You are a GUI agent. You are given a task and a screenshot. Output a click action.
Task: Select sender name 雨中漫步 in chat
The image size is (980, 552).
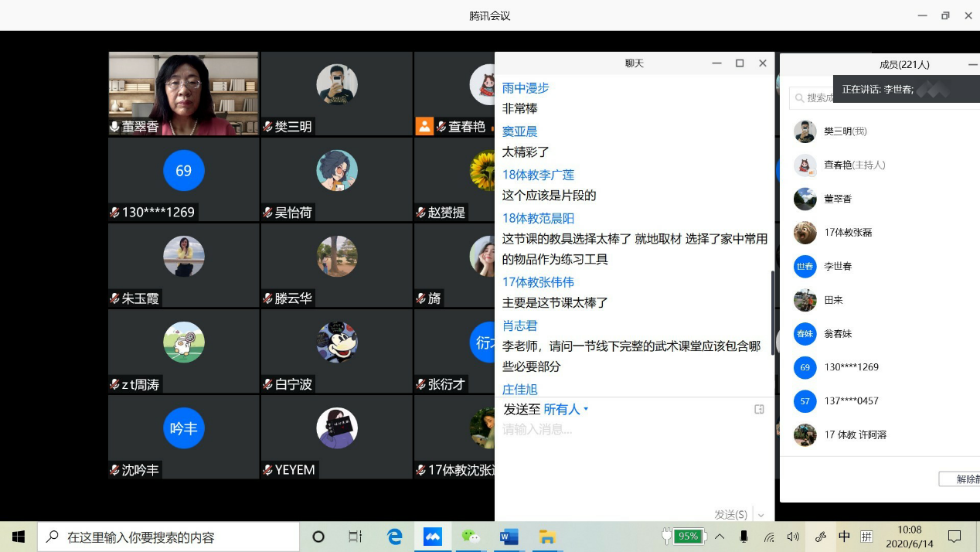[526, 88]
